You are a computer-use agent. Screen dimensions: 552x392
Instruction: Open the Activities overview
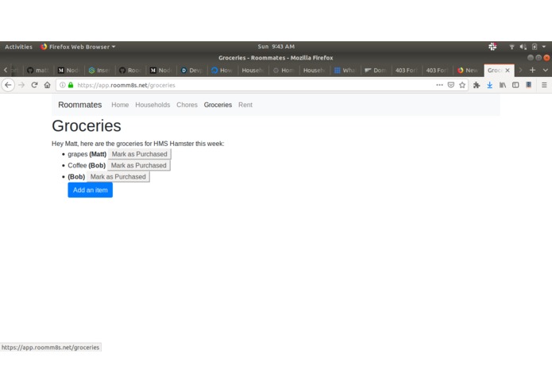[x=18, y=47]
